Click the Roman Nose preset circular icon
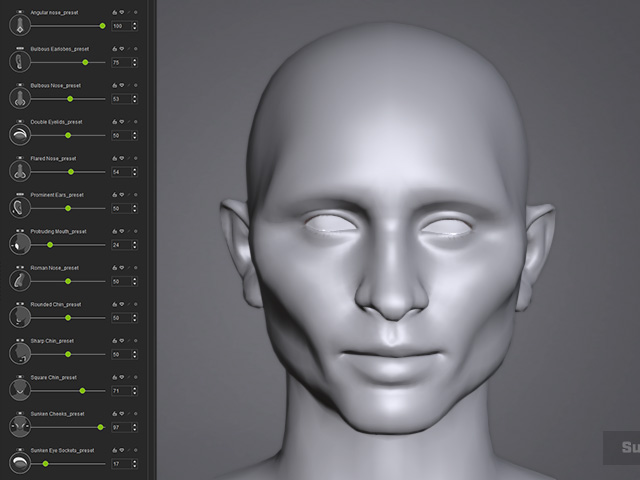This screenshot has height=480, width=640. (x=20, y=281)
